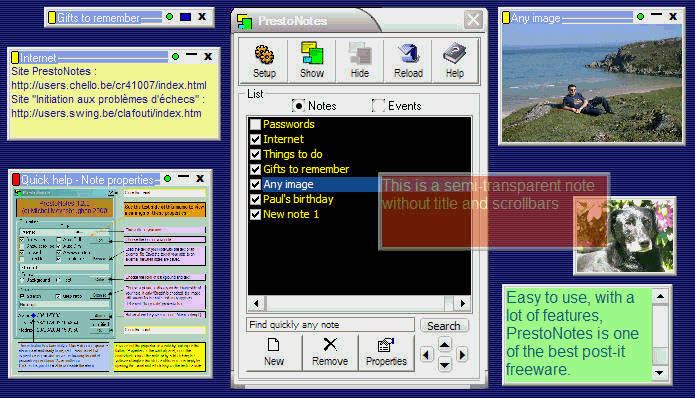Click the left arrow move button
Viewport: 695px width, 398px height.
coord(426,355)
